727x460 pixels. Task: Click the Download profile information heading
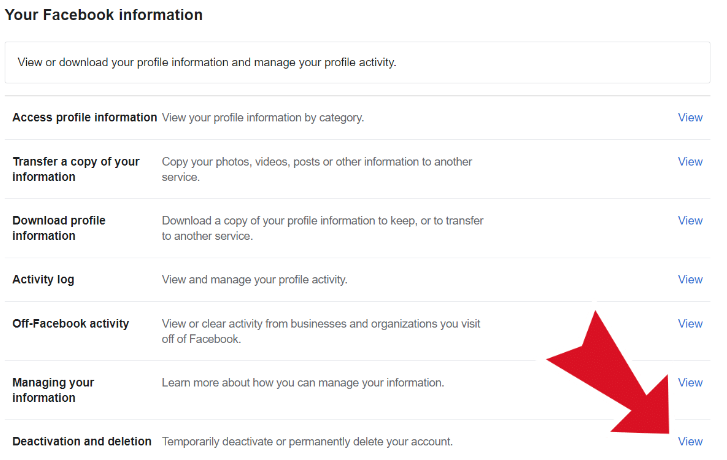pos(59,228)
